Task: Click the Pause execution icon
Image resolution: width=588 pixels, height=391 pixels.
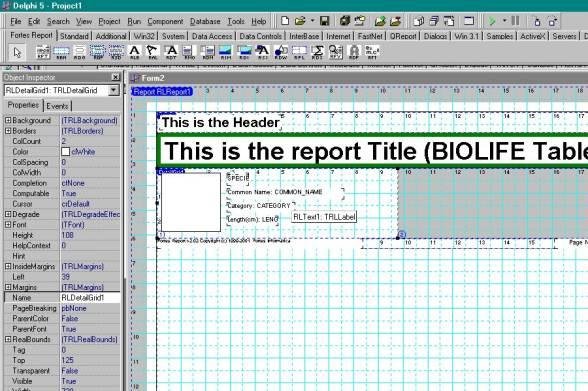Action: tap(516, 21)
